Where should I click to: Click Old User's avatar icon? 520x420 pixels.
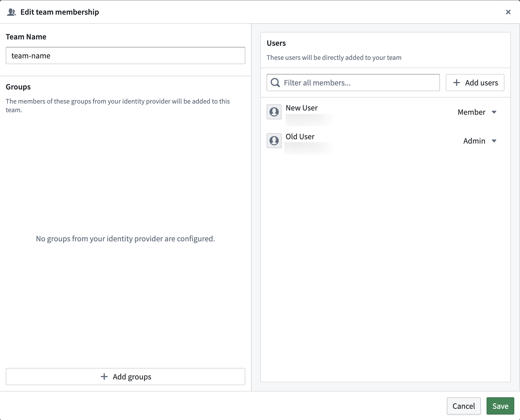pos(274,141)
